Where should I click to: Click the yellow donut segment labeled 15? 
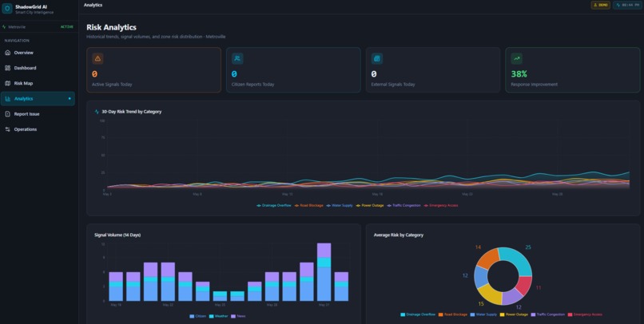point(490,294)
